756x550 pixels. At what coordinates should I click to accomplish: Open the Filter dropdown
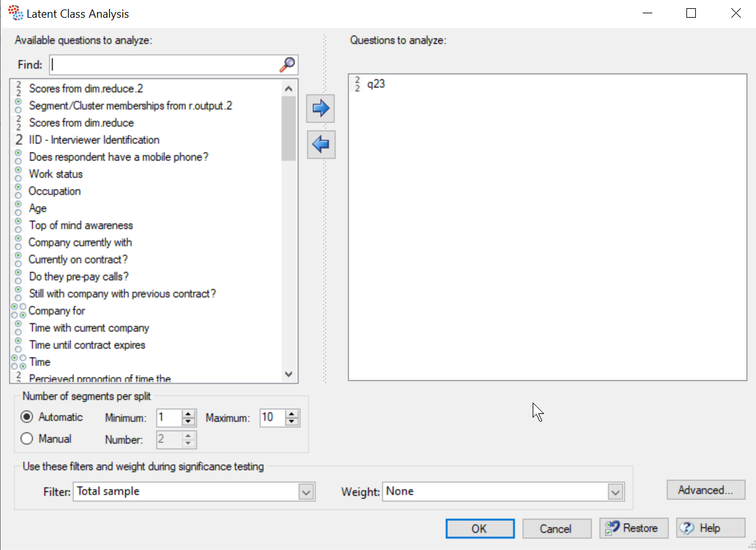pyautogui.click(x=307, y=491)
